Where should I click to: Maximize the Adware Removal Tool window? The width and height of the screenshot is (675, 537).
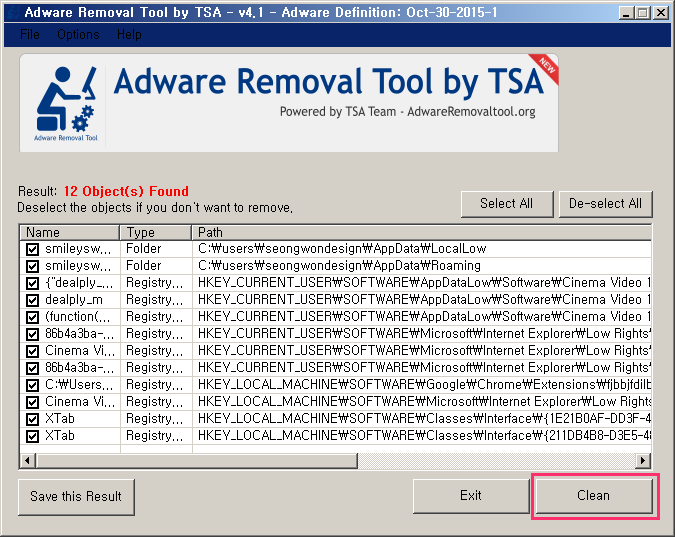[x=643, y=13]
